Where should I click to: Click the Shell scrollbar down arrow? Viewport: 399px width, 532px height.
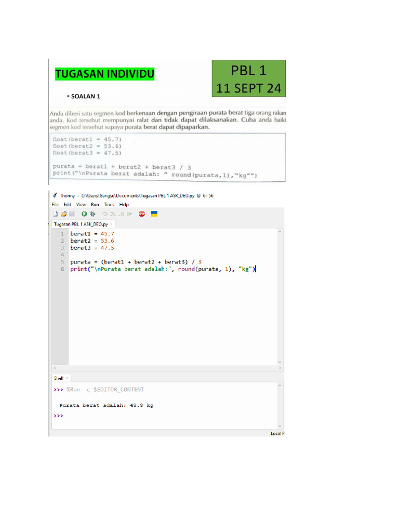(x=280, y=426)
